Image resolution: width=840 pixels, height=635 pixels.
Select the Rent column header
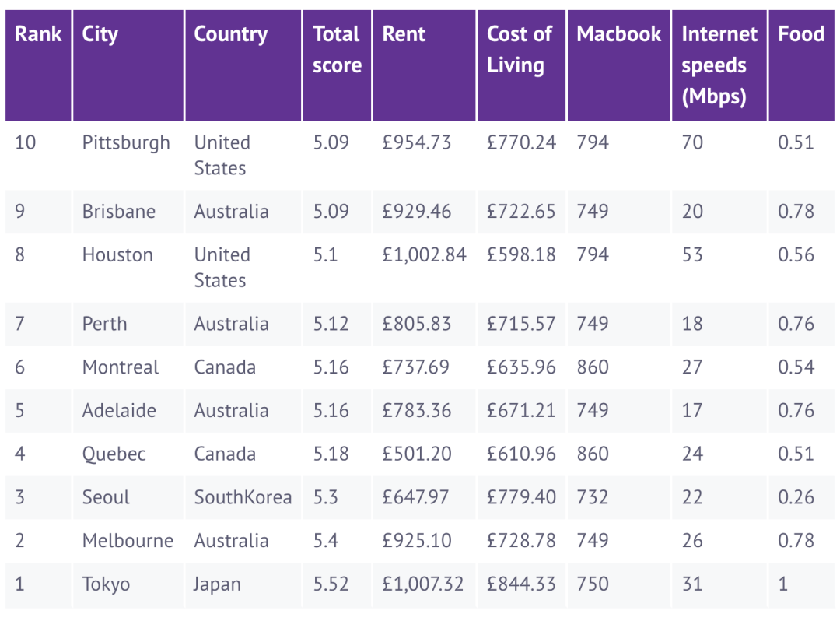(404, 34)
